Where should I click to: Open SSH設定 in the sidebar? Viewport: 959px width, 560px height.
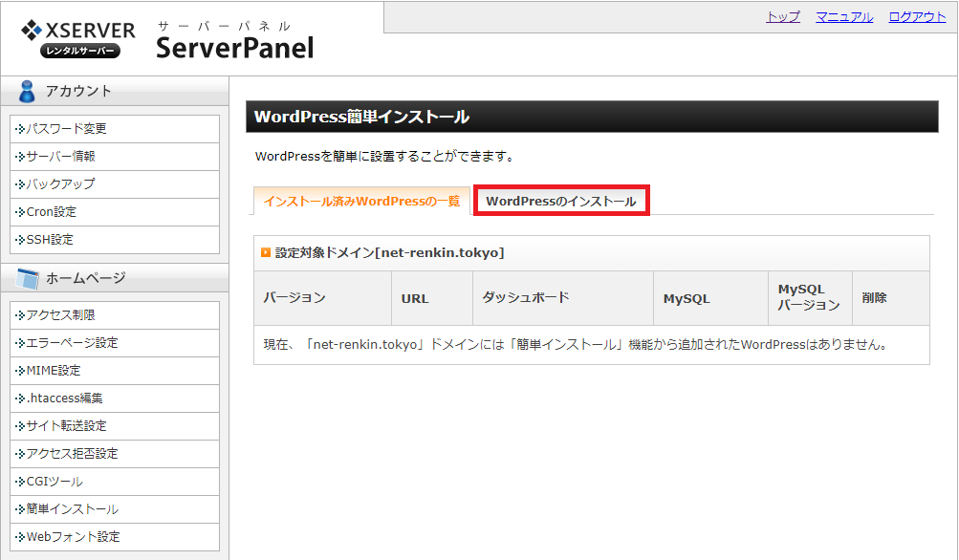coord(115,240)
